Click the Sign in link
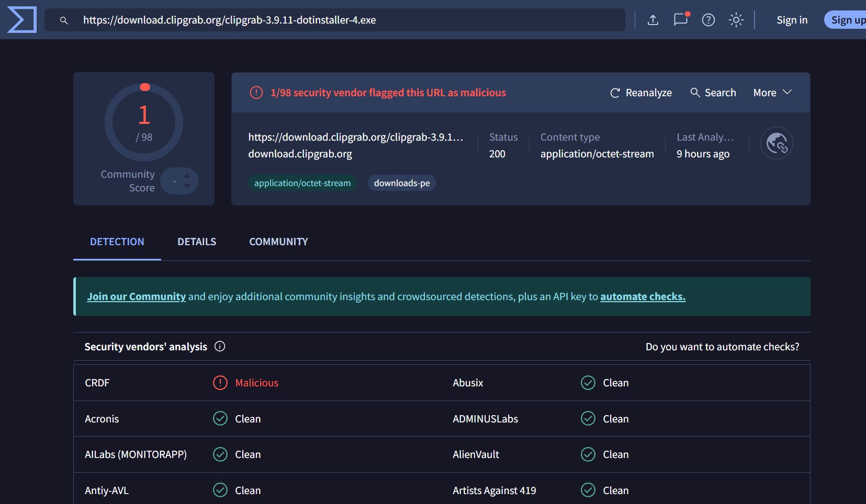Viewport: 866px width, 504px height. 792,20
